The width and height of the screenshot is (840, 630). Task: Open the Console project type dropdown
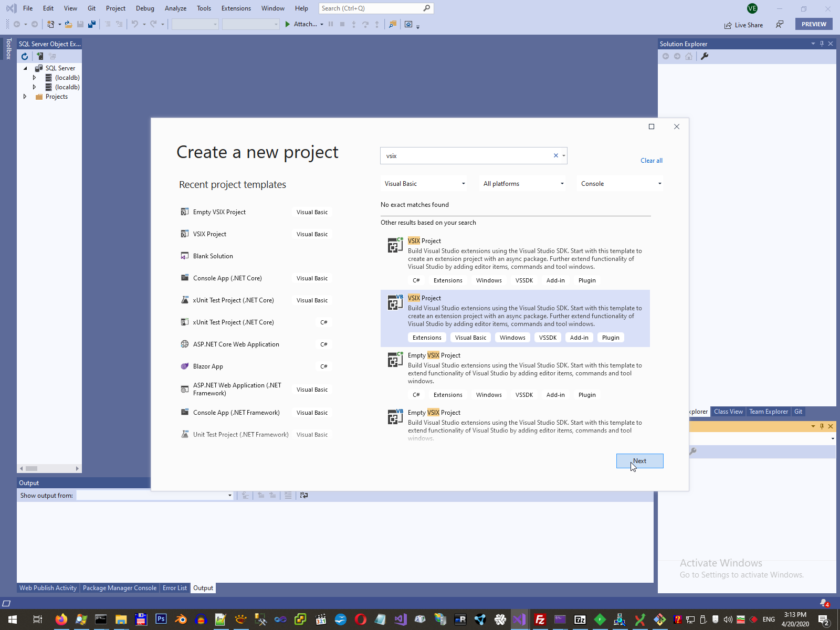[x=621, y=184]
